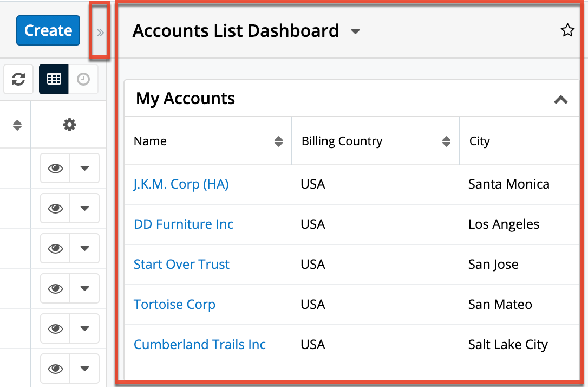Sort the Billing Country column
Image resolution: width=588 pixels, height=387 pixels.
click(447, 141)
